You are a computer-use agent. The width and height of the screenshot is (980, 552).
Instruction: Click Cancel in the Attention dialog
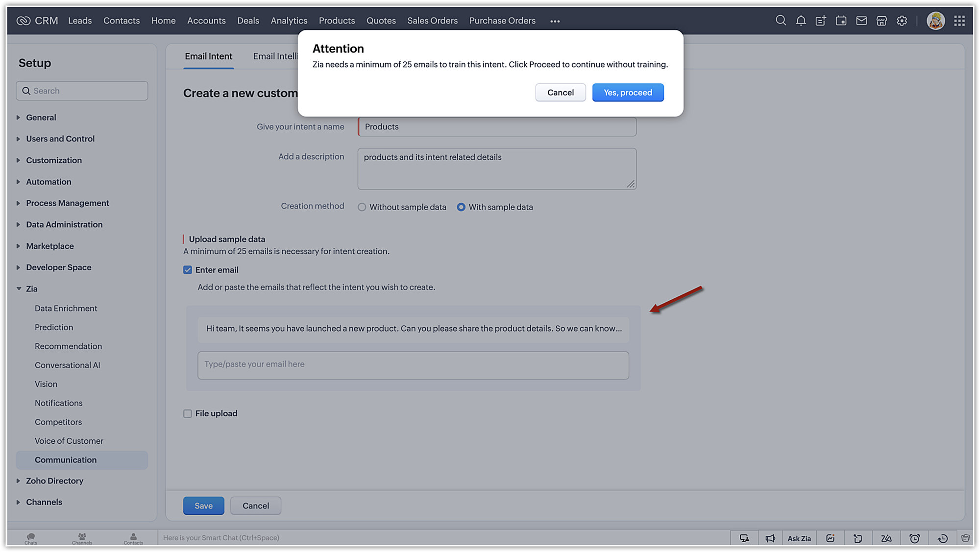point(560,93)
